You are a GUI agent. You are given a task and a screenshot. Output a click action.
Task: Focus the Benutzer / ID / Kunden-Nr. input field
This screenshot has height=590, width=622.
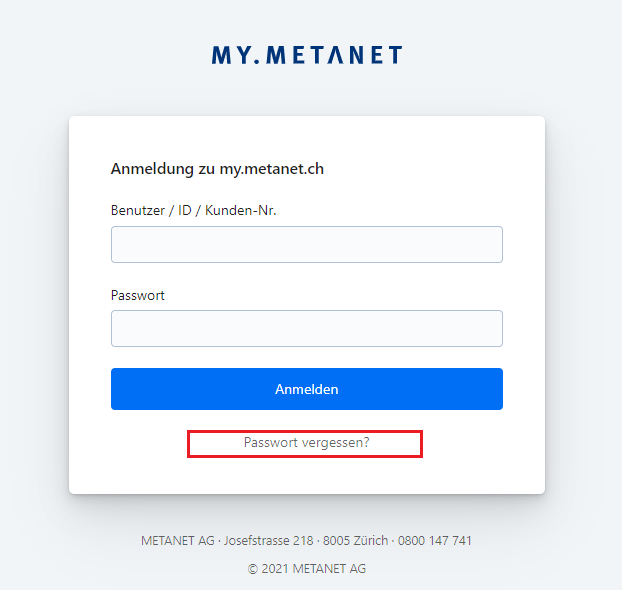(306, 244)
